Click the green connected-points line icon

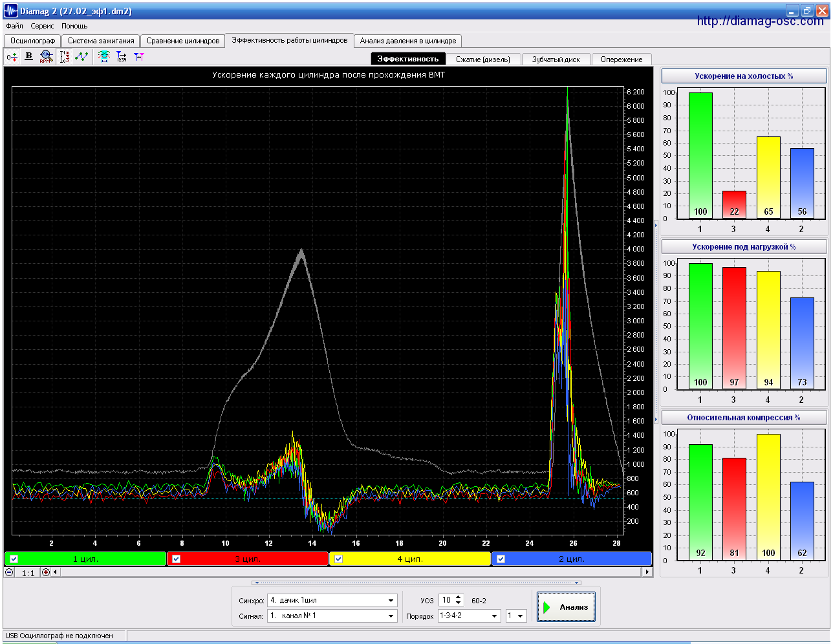point(81,57)
